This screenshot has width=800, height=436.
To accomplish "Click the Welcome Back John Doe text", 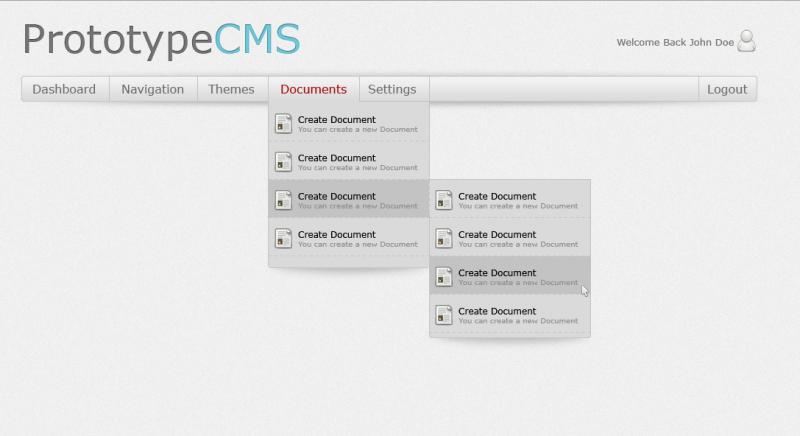I will pyautogui.click(x=674, y=43).
